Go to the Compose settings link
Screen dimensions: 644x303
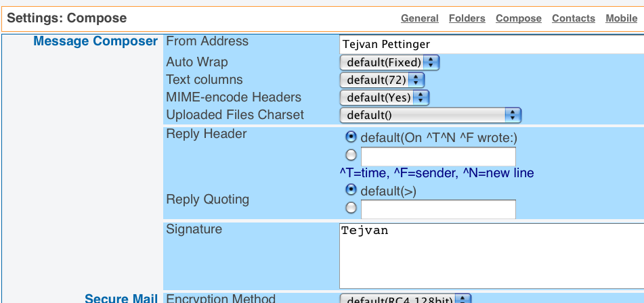[518, 18]
